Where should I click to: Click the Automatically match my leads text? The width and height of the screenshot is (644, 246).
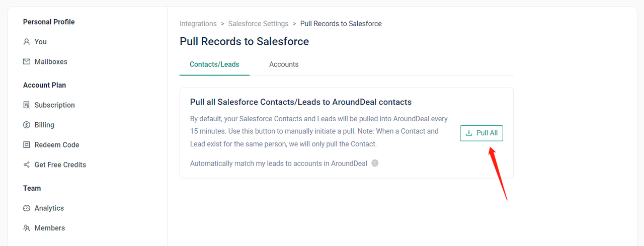(x=278, y=163)
